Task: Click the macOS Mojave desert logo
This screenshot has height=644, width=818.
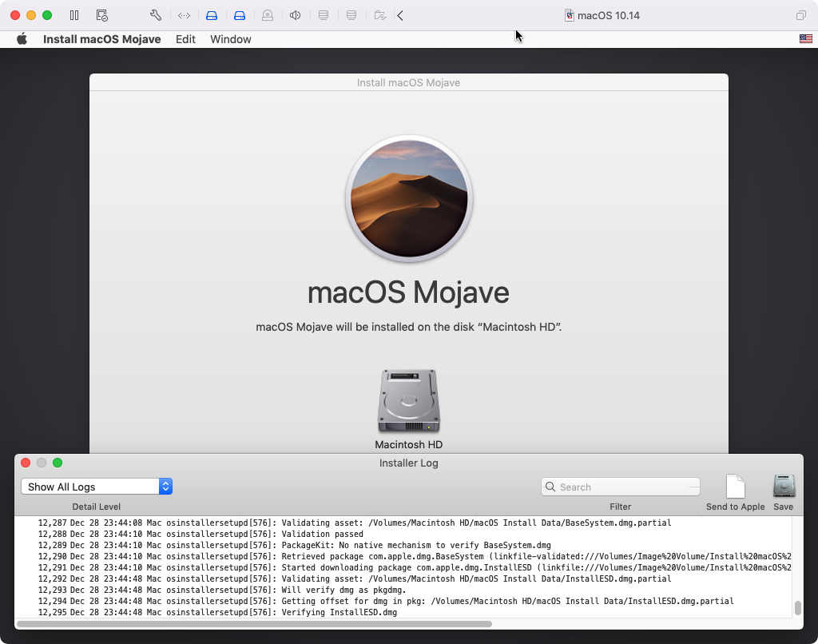Action: point(409,198)
